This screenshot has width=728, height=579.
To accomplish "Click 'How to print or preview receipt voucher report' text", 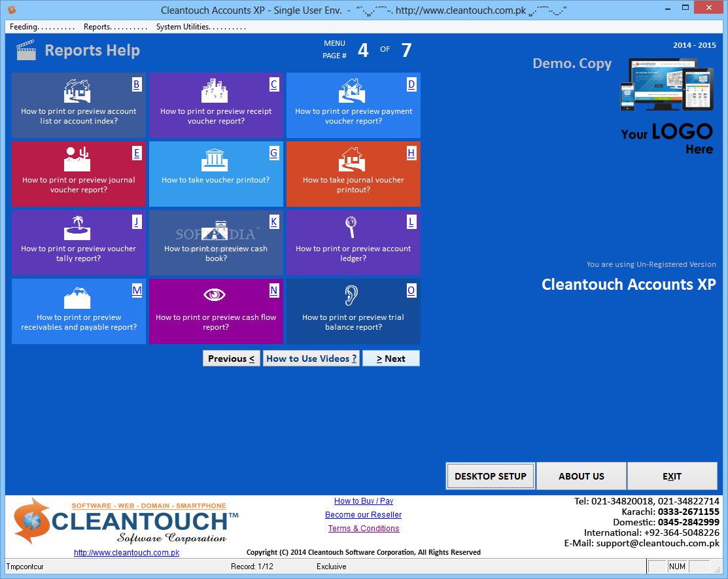I will (x=216, y=116).
